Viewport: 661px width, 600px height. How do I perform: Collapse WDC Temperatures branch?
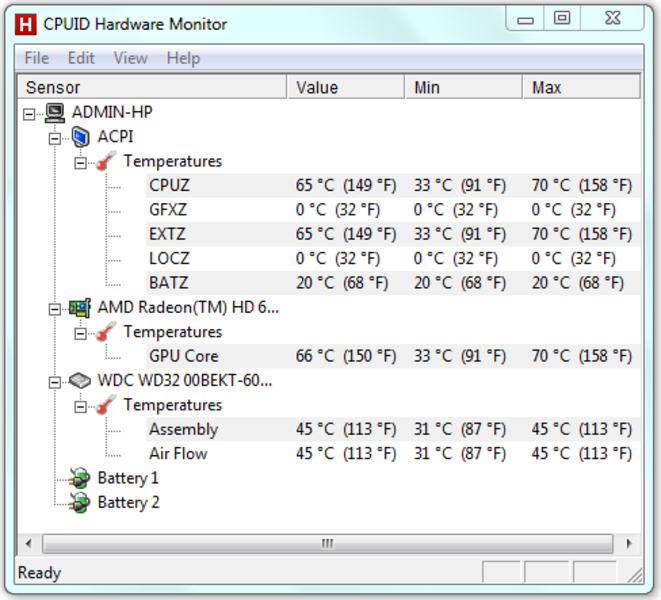(80, 406)
